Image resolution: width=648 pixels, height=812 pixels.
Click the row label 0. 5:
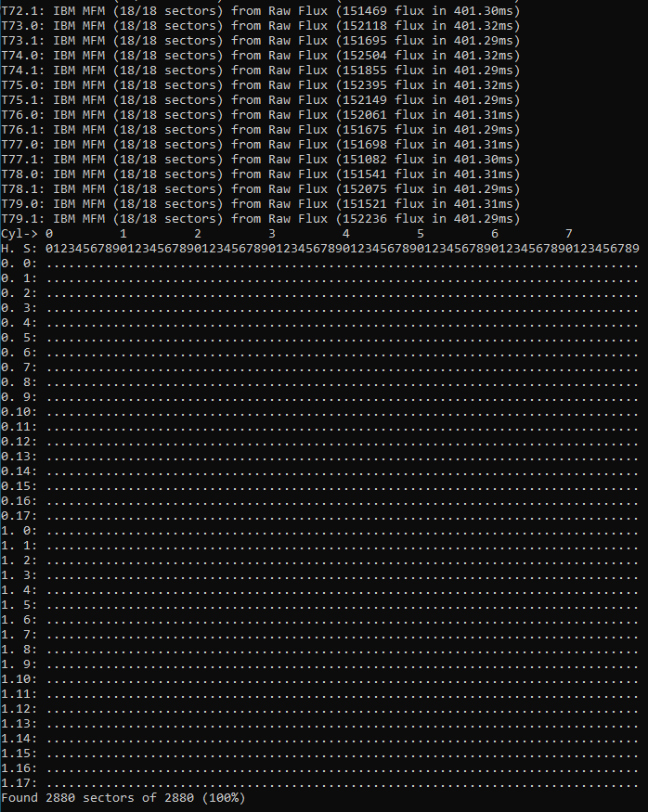19,338
